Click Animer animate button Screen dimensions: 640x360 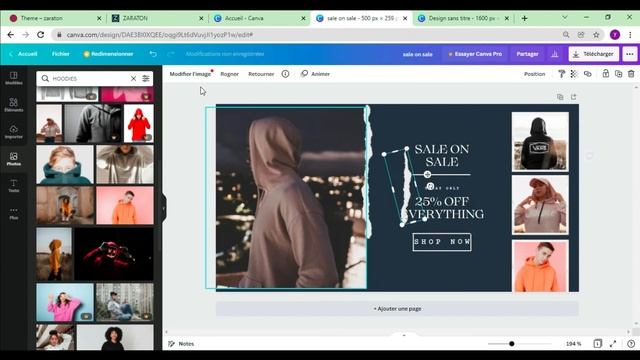315,74
